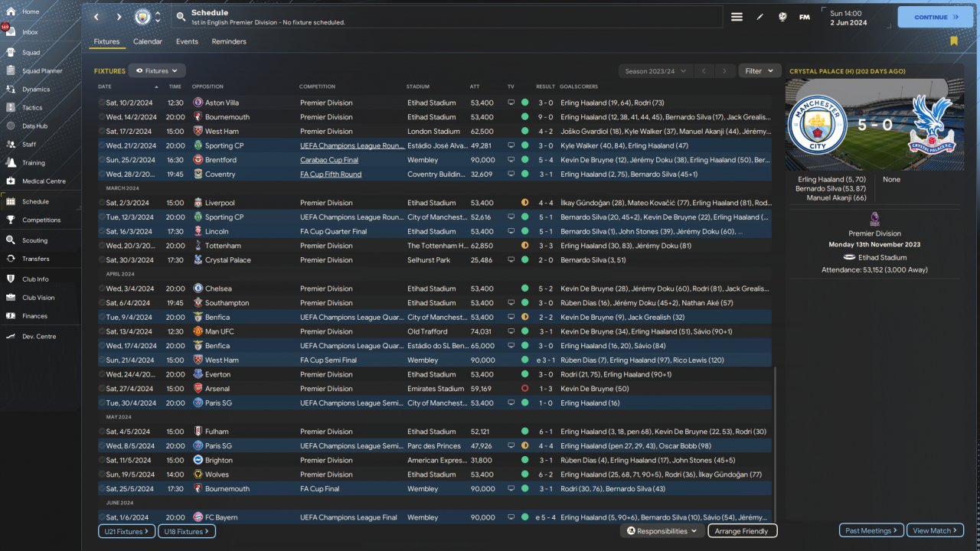Click the View Match button

(936, 531)
